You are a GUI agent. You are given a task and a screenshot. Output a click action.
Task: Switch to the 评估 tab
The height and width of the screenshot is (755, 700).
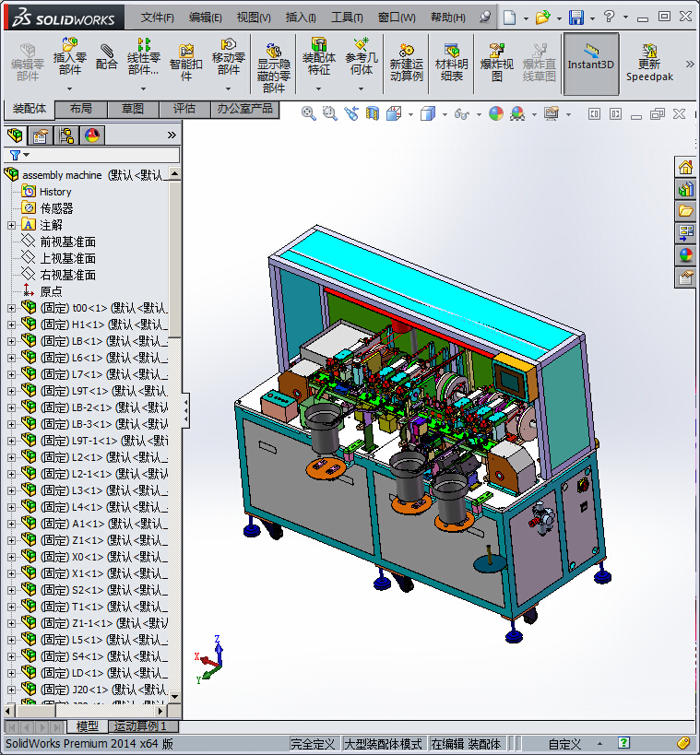pyautogui.click(x=184, y=109)
